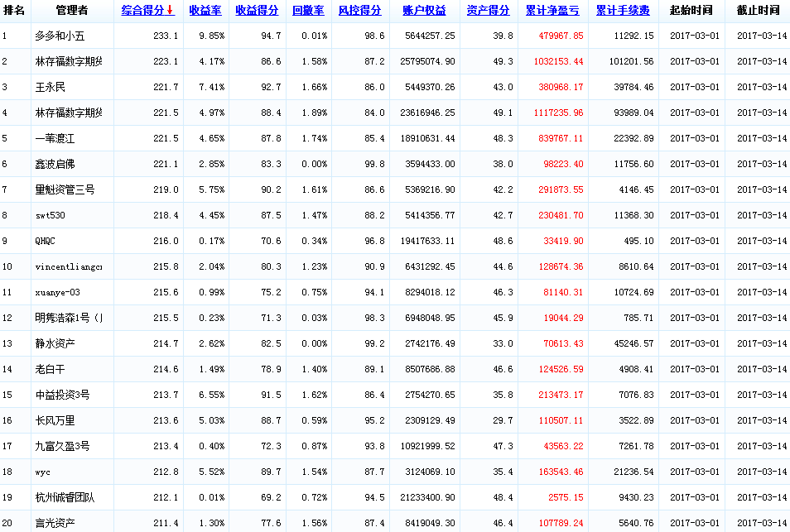Click the 排名 column header
The height and width of the screenshot is (532, 790).
point(14,10)
